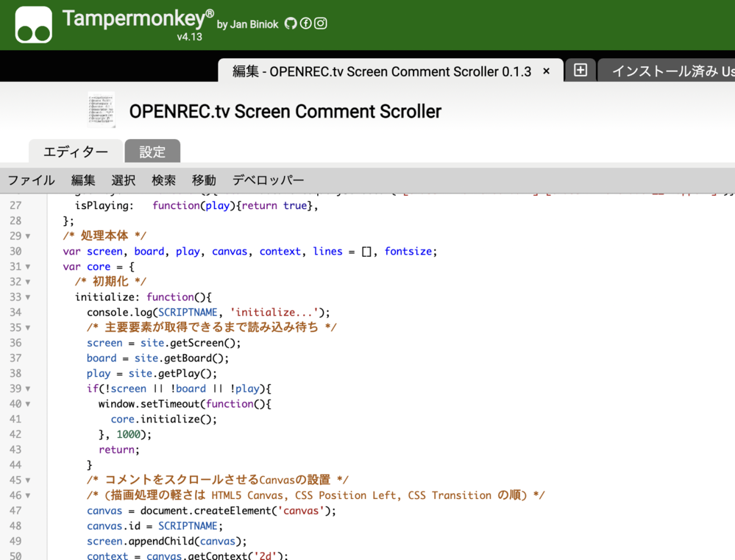The height and width of the screenshot is (560, 735).
Task: Click the value '1000' on line 42
Action: [128, 434]
